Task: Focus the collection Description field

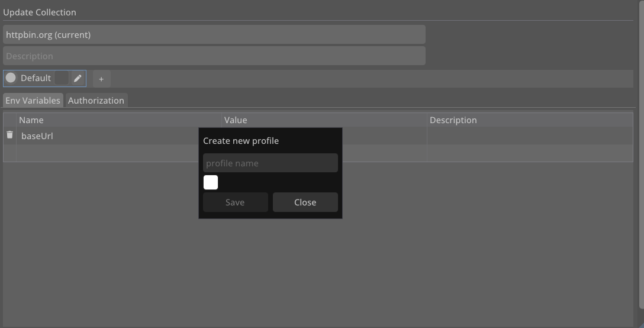Action: (x=214, y=56)
